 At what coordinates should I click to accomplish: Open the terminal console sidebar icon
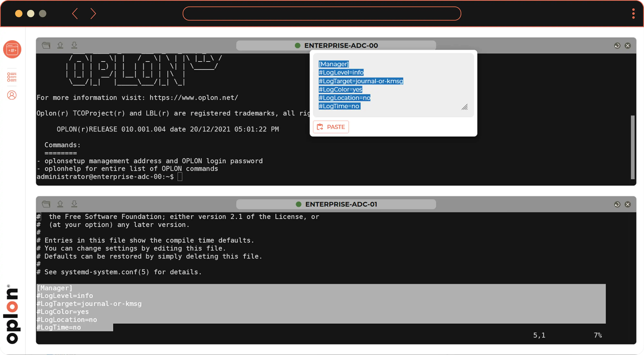[x=12, y=49]
